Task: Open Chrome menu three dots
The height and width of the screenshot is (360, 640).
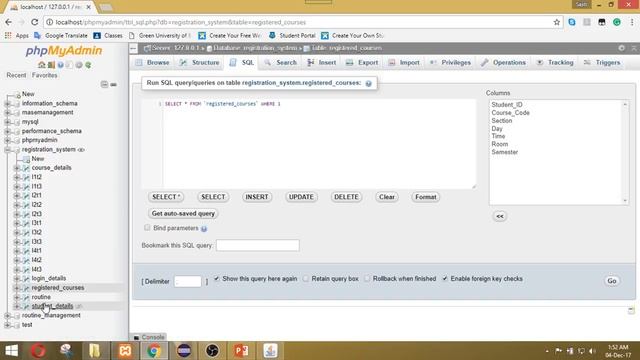Action: pyautogui.click(x=632, y=22)
